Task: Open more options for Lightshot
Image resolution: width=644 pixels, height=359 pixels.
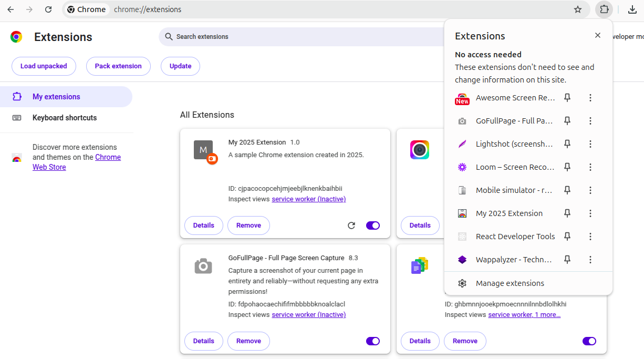Action: point(590,144)
